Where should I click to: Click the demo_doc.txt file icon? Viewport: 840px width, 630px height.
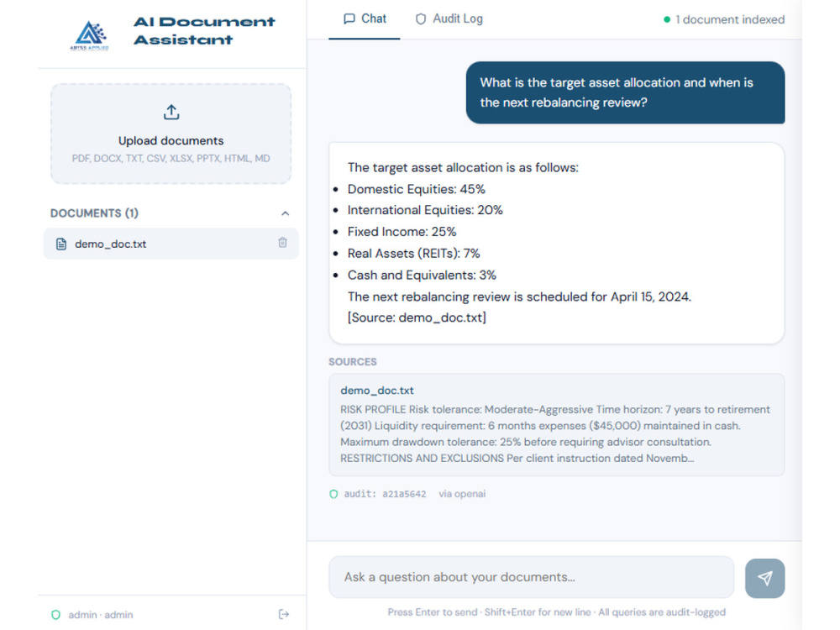61,244
